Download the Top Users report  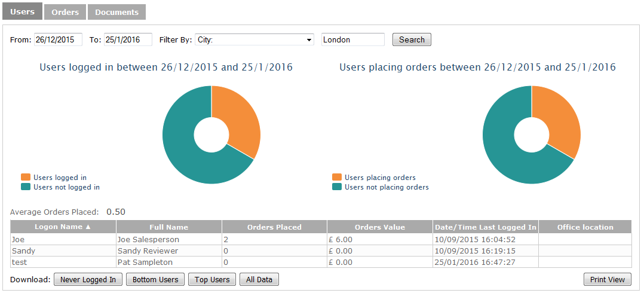(212, 279)
